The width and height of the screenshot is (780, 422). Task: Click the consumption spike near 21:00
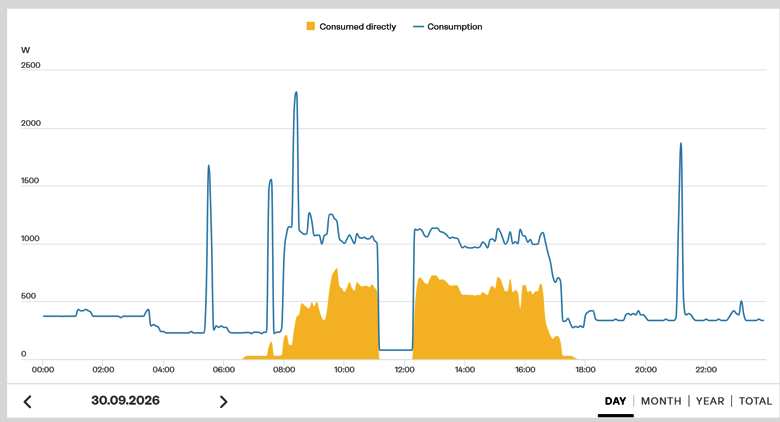point(681,144)
